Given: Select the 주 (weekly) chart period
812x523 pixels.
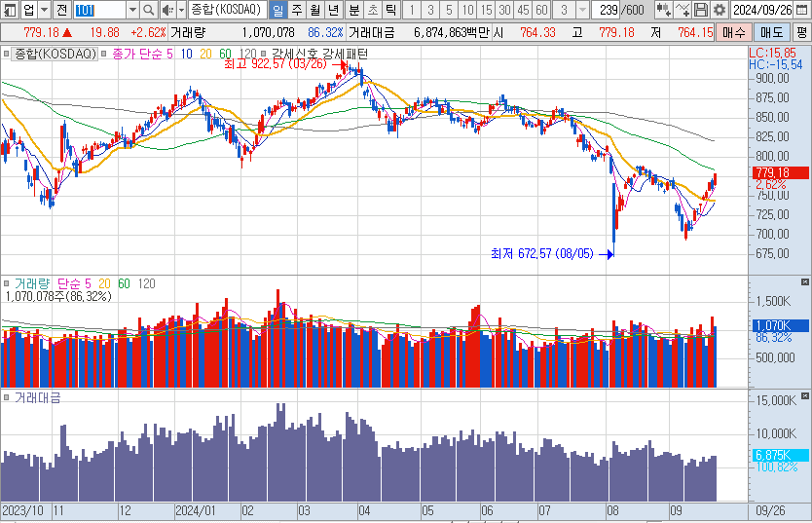Looking at the screenshot, I should (297, 10).
